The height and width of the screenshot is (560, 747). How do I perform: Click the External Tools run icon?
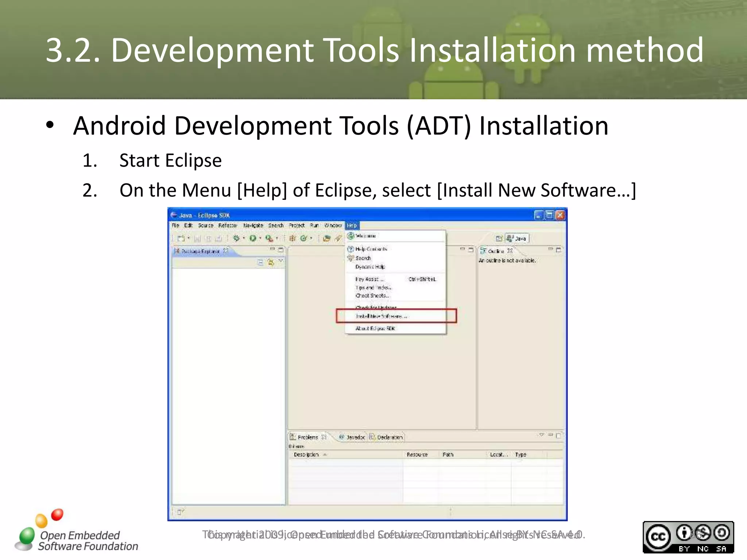(269, 238)
